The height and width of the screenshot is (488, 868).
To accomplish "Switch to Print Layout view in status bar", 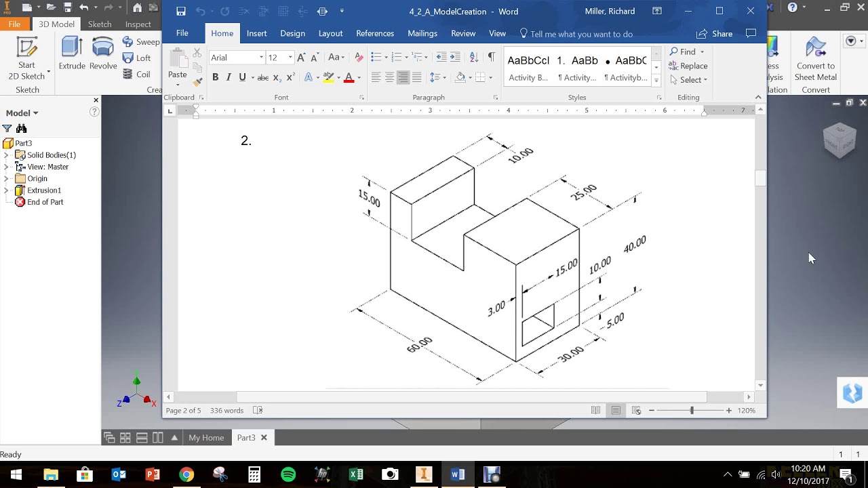I will click(616, 410).
